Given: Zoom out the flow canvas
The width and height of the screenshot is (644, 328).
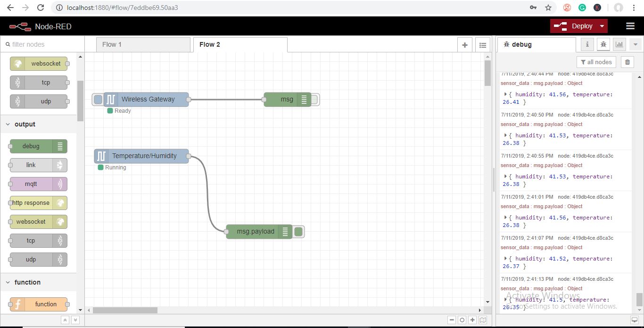Looking at the screenshot, I should coord(452,320).
